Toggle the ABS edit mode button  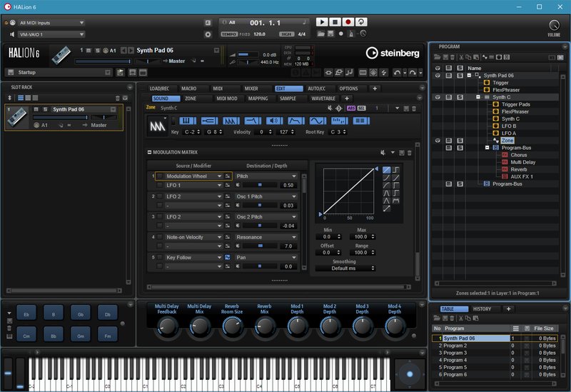click(351, 109)
